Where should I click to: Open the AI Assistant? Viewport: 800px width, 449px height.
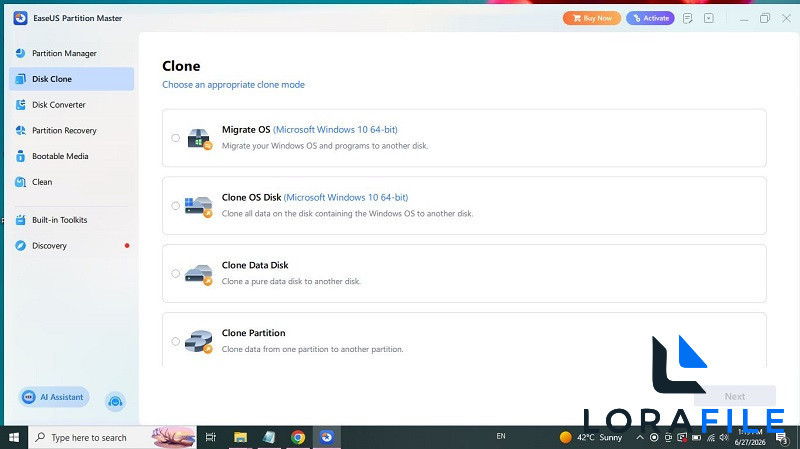(54, 397)
